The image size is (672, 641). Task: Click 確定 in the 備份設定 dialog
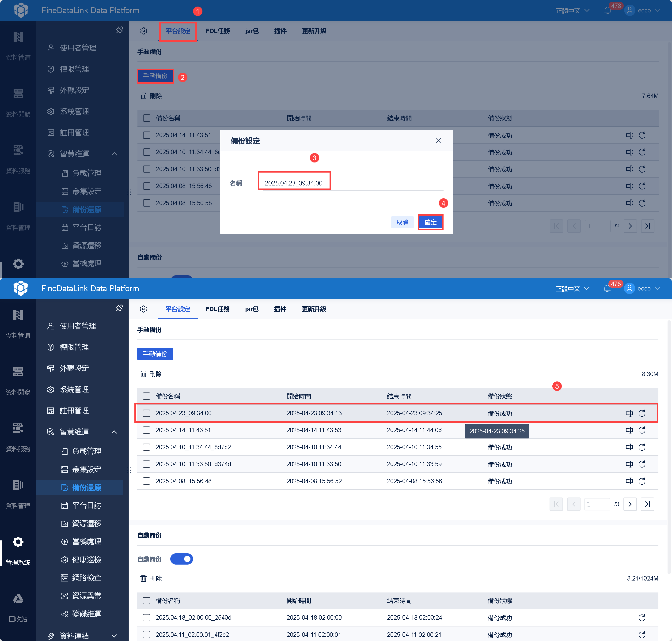430,222
